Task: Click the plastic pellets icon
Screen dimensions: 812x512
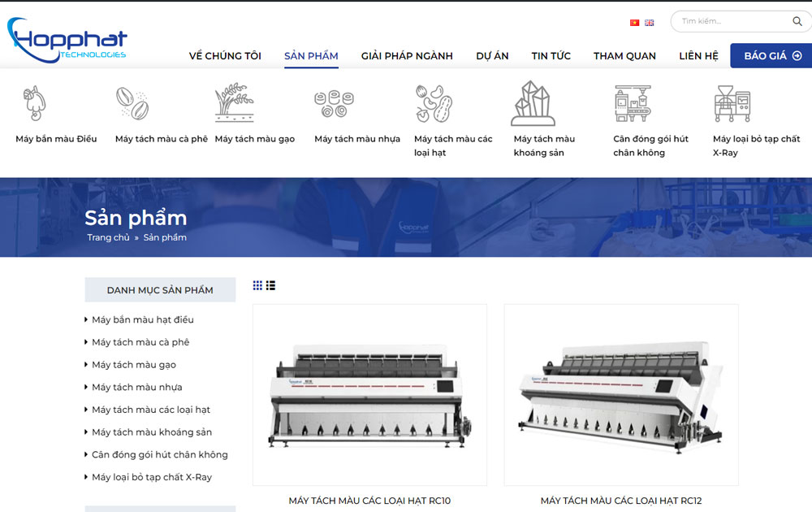Action: tap(334, 104)
